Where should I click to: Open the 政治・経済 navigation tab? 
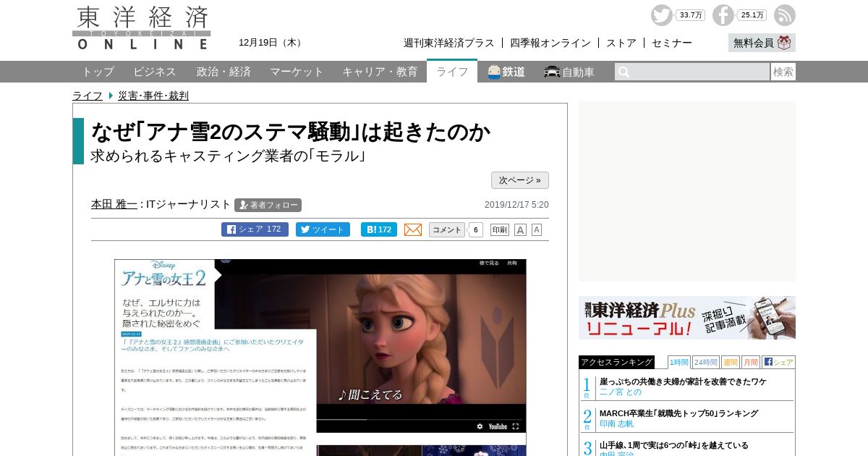(224, 72)
